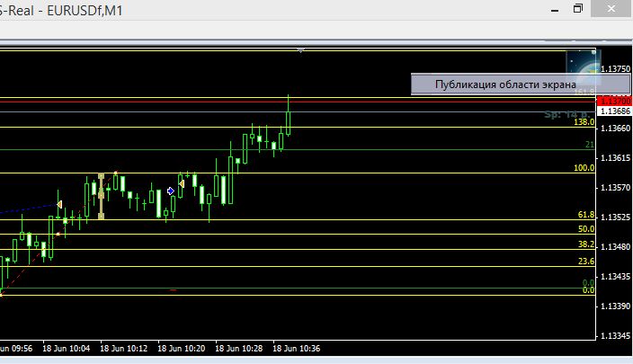
Task: Select the Fibonacci 100.0 level label
Action: click(x=584, y=168)
